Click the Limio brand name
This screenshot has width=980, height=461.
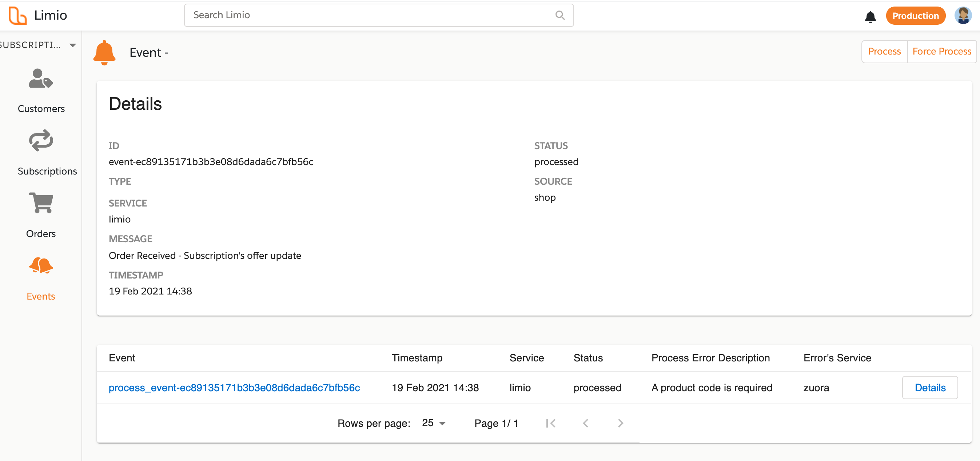pyautogui.click(x=51, y=15)
